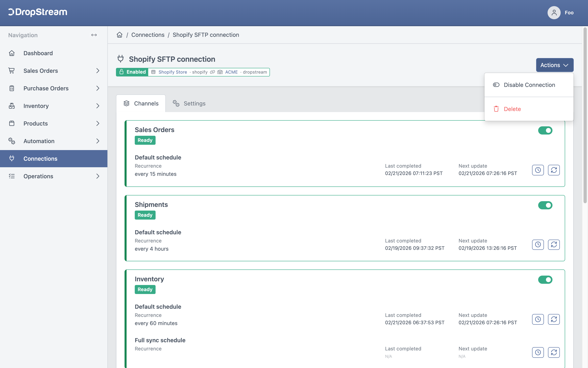The image size is (588, 368).
Task: Open Inventory full sync schedule clock button
Action: coord(538,352)
